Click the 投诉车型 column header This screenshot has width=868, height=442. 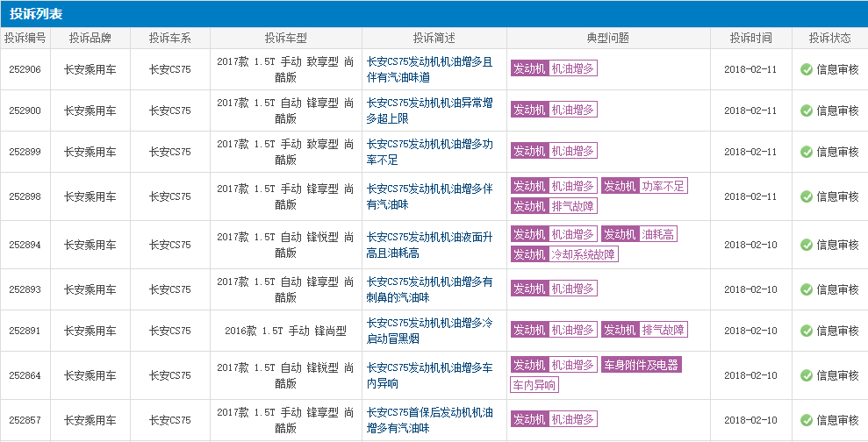tap(285, 39)
